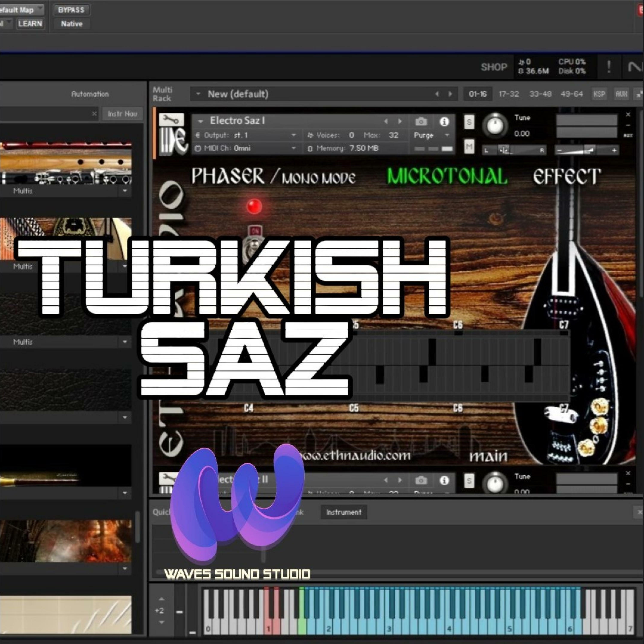Open the info icon on Electro Saz I
The image size is (644, 644).
[x=444, y=122]
